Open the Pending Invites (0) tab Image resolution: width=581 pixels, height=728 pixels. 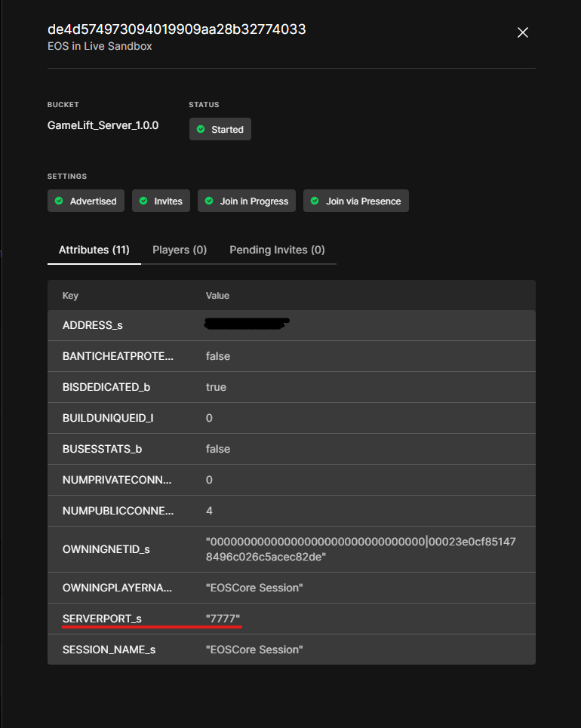click(277, 250)
